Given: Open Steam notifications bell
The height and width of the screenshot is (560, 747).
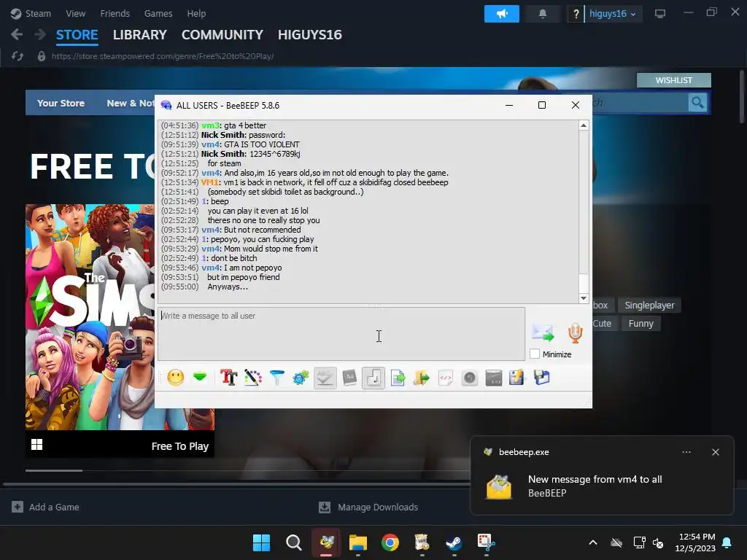Looking at the screenshot, I should coord(543,14).
